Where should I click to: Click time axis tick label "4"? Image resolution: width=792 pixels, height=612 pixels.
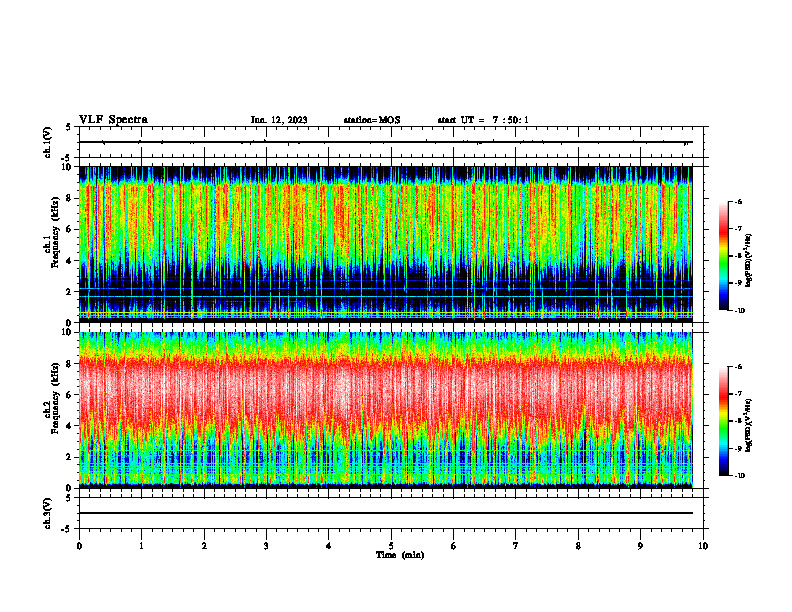[x=329, y=546]
